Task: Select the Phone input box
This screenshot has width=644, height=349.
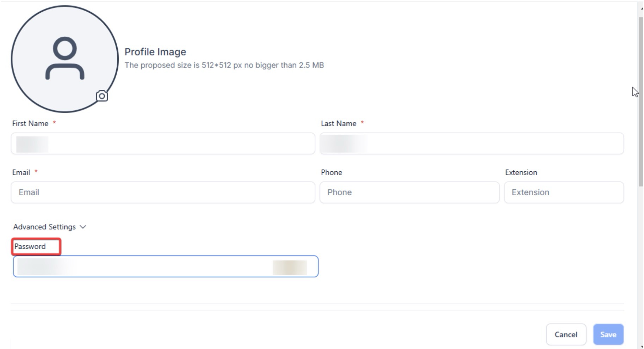Action: click(x=409, y=192)
